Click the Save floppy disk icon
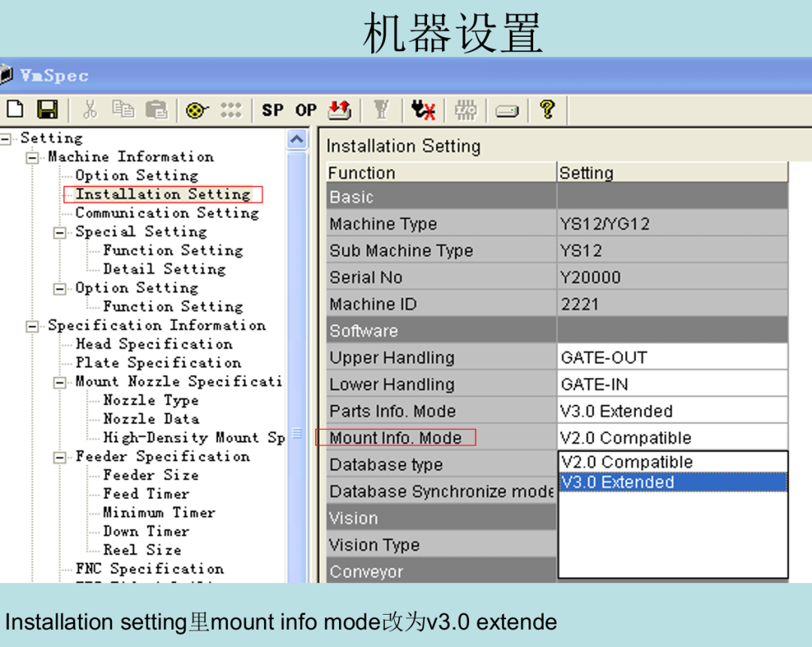The height and width of the screenshot is (647, 812). [47, 110]
